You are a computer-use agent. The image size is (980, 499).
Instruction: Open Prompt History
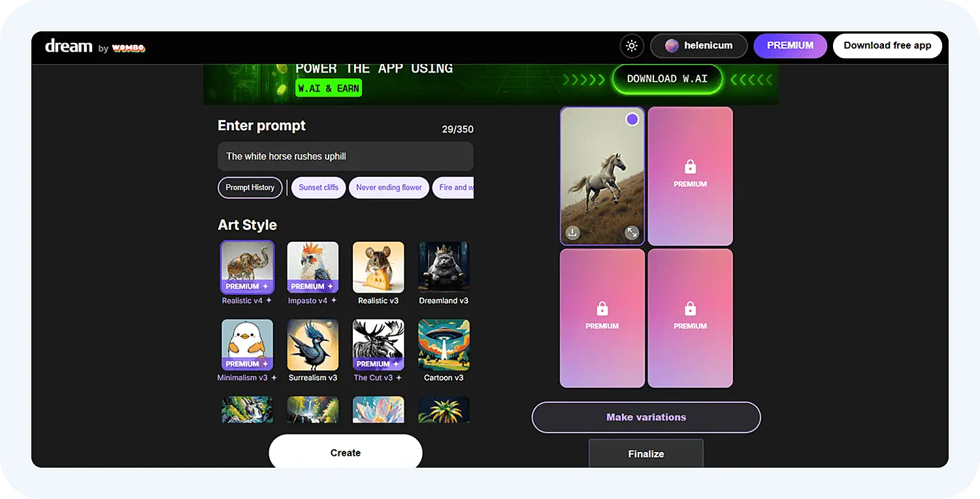point(250,187)
